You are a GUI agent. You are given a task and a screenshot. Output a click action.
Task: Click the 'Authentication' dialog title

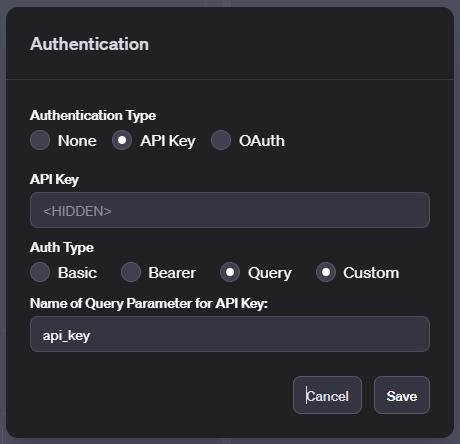tap(89, 44)
